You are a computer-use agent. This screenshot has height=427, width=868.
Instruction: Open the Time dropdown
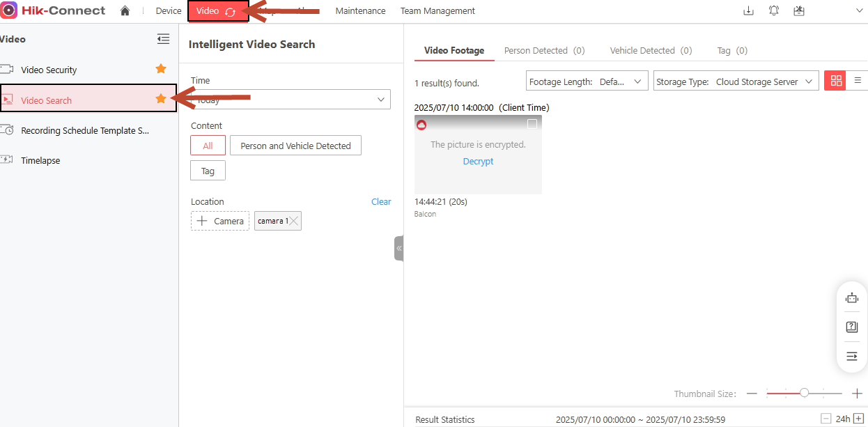click(290, 100)
